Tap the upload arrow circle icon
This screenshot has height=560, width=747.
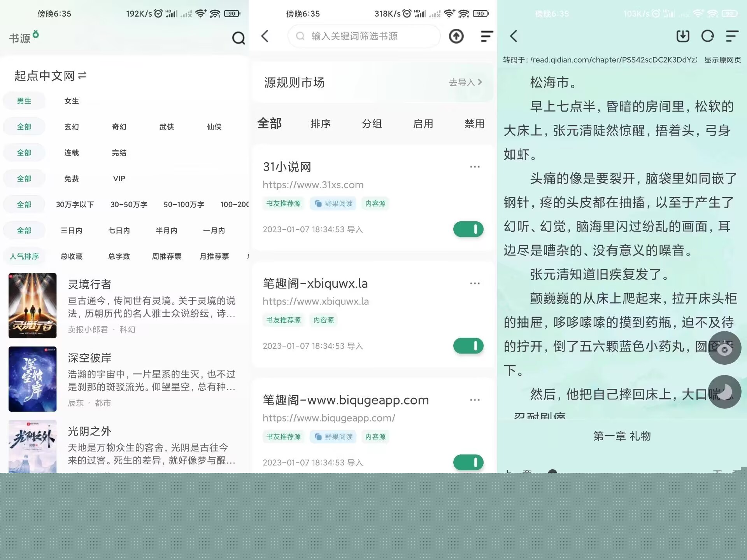(456, 36)
